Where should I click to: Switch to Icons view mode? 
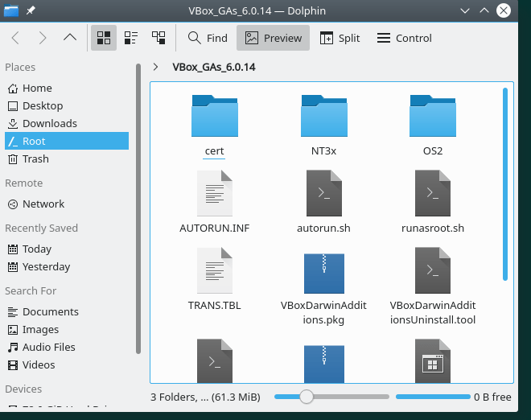click(104, 38)
